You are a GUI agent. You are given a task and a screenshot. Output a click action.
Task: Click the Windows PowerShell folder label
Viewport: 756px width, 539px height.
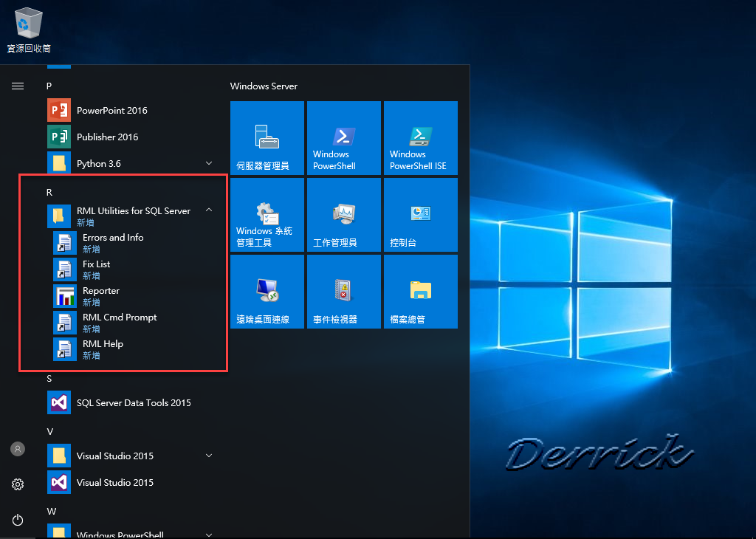click(x=120, y=535)
